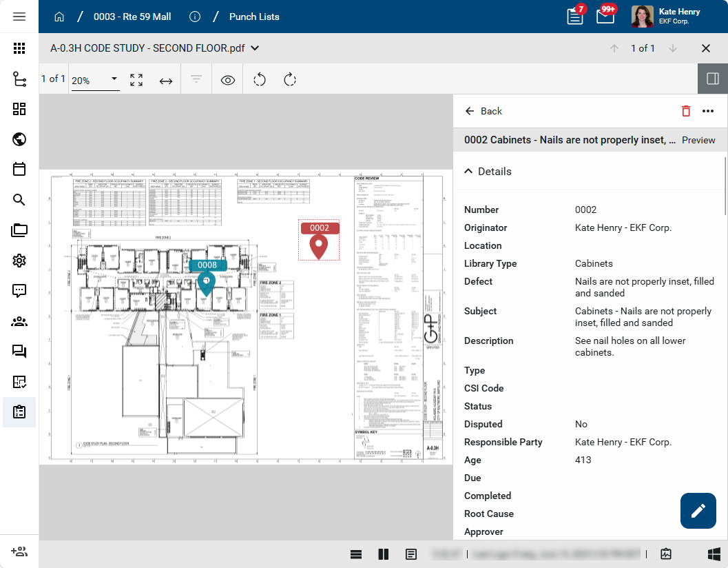Go to Punch Lists breadcrumb
This screenshot has height=568, width=728.
click(x=254, y=17)
